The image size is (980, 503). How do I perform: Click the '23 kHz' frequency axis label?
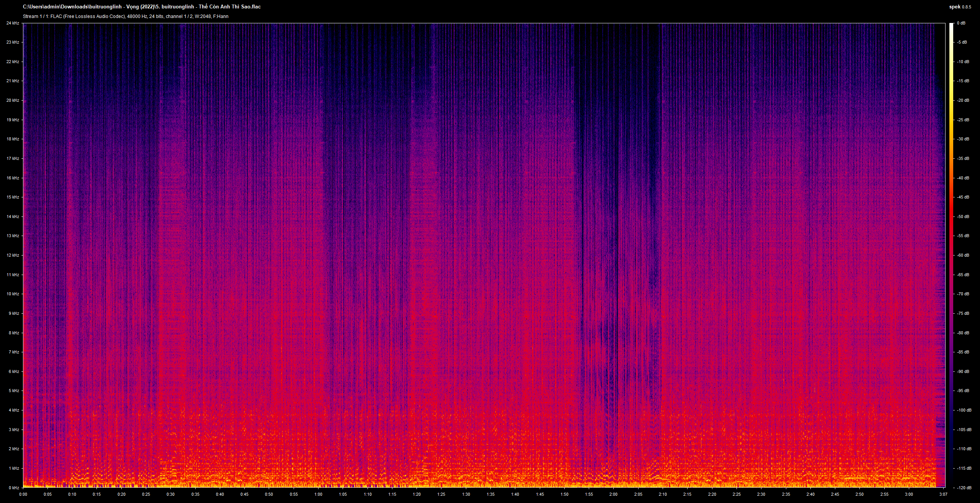(x=13, y=42)
